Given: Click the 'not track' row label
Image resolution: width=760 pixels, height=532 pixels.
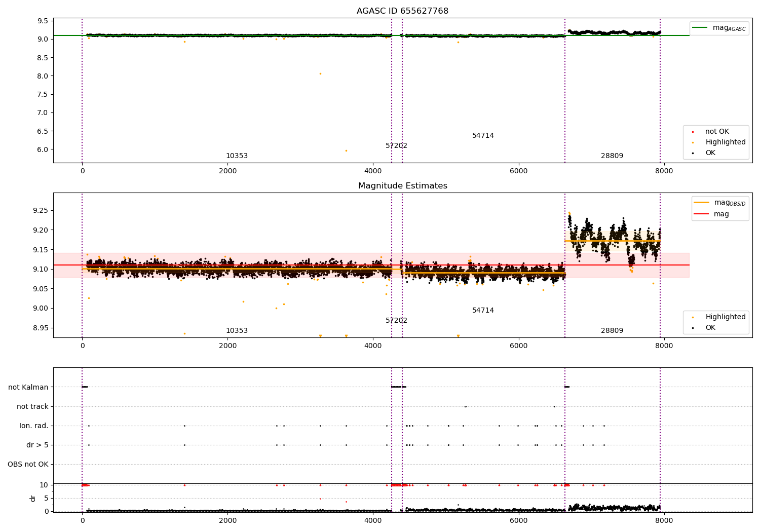Looking at the screenshot, I should point(32,406).
